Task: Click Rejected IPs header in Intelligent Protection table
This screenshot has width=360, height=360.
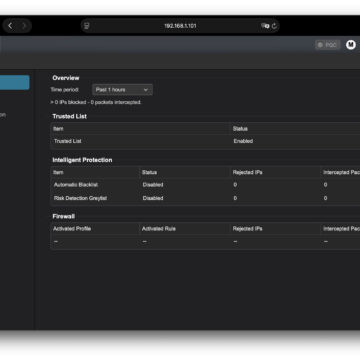Action: (x=248, y=172)
